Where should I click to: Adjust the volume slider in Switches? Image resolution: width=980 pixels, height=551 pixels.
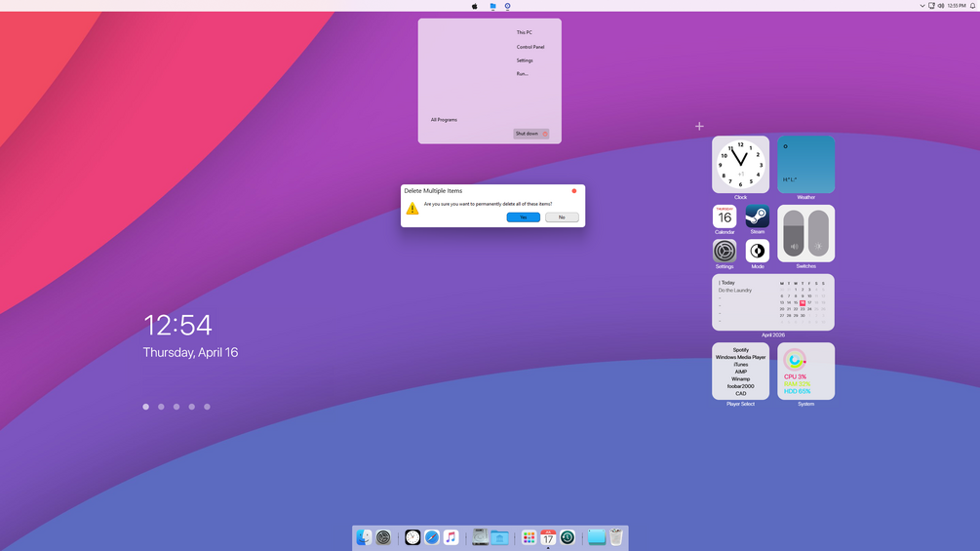coord(794,233)
